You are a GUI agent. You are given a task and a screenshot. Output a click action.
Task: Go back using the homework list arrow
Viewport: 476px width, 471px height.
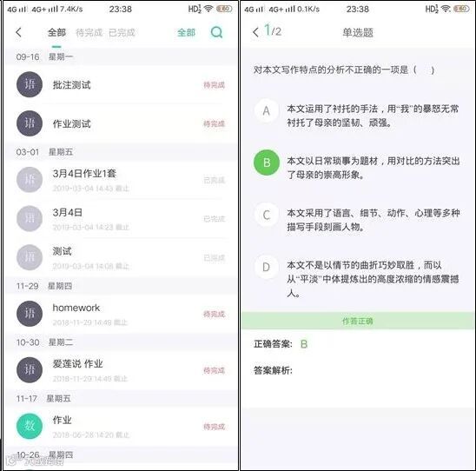tap(19, 32)
